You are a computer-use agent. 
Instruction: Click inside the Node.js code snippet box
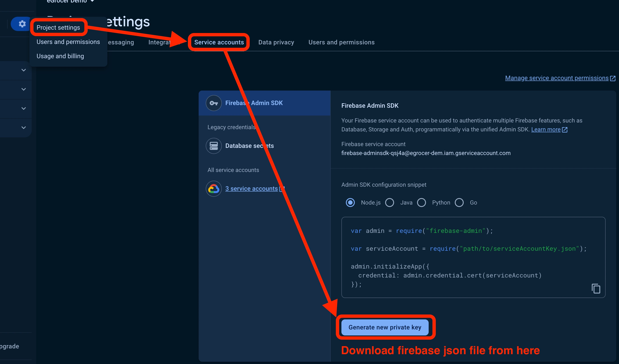tap(473, 257)
